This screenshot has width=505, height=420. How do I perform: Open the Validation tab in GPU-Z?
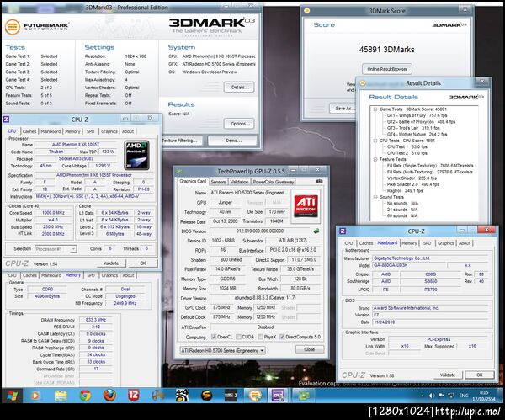[x=239, y=182]
